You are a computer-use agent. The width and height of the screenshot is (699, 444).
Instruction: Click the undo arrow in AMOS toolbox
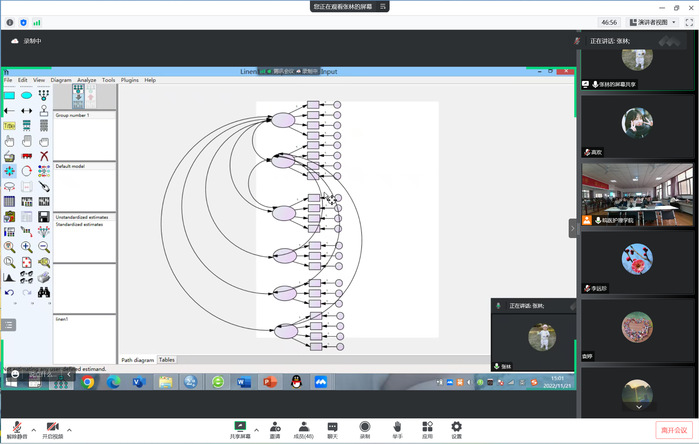[x=9, y=292]
